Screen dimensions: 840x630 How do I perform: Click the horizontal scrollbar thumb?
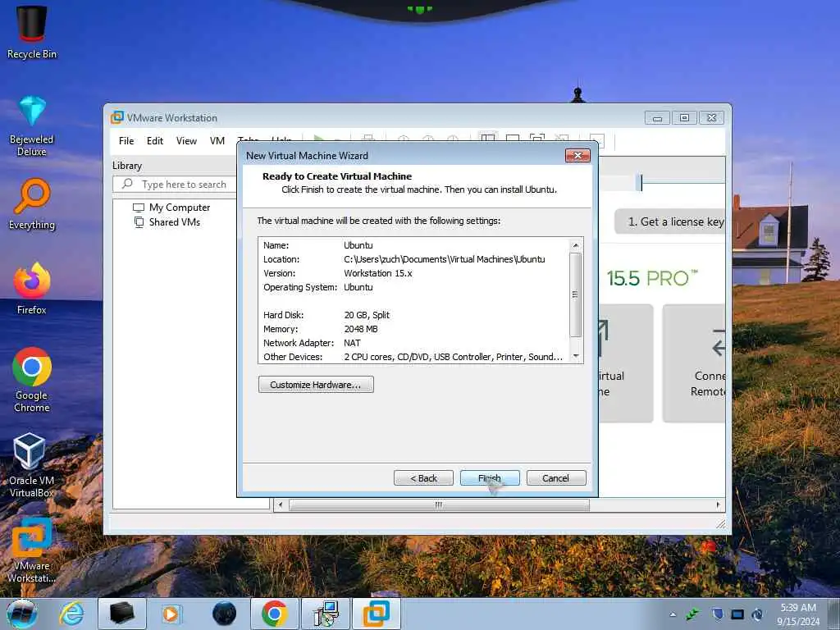439,504
